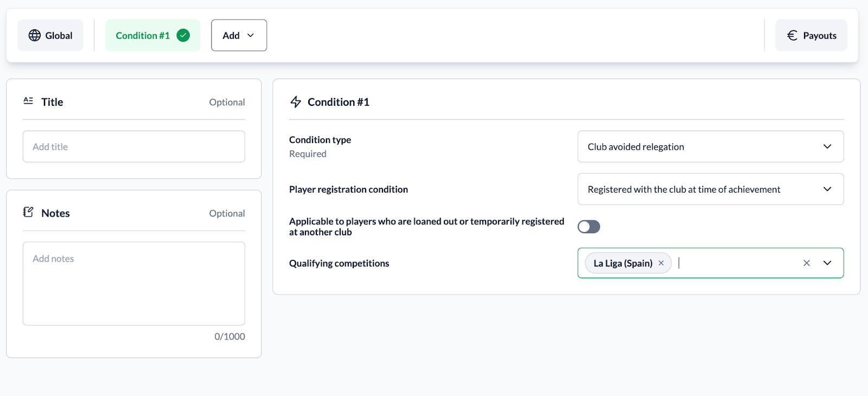Click into the Add notes textarea

tap(133, 283)
